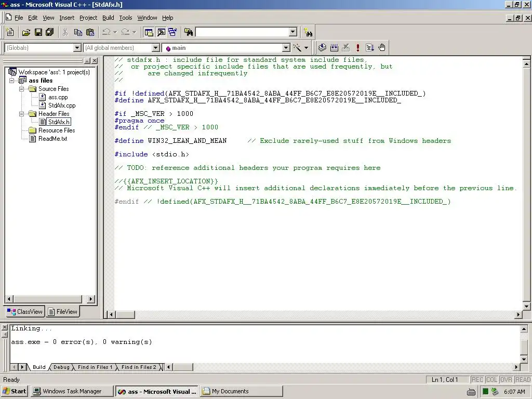The width and height of the screenshot is (532, 399).
Task: Open the View menu
Action: (x=48, y=18)
